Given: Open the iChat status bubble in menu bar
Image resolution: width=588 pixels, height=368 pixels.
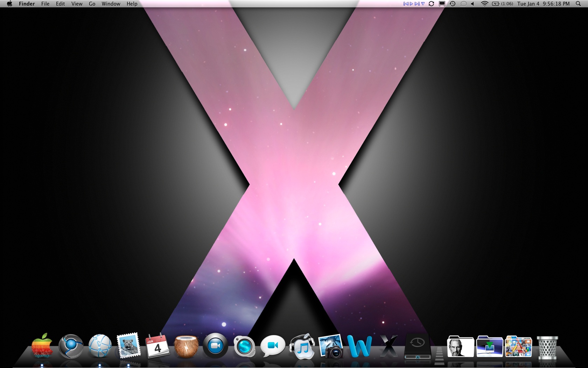Looking at the screenshot, I should [463, 4].
